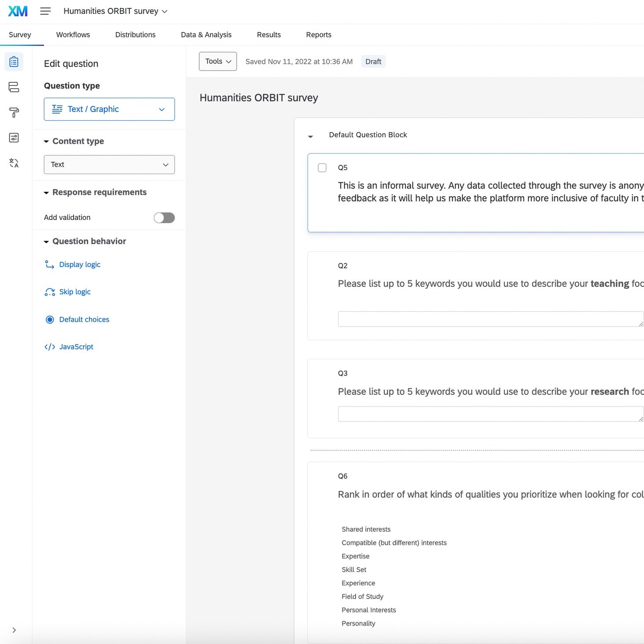Select the Experience ranking item

[x=358, y=583]
